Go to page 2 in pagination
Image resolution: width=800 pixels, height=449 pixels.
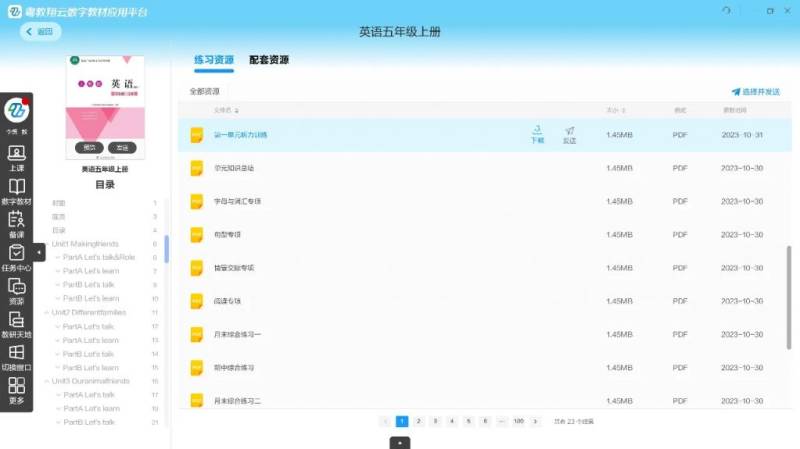[x=418, y=422]
